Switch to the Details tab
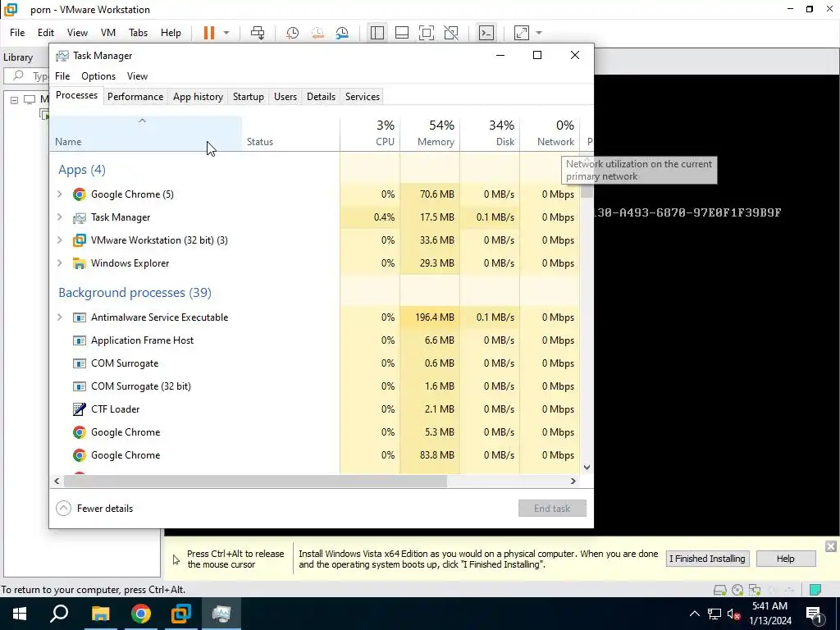Image resolution: width=840 pixels, height=630 pixels. coord(321,97)
